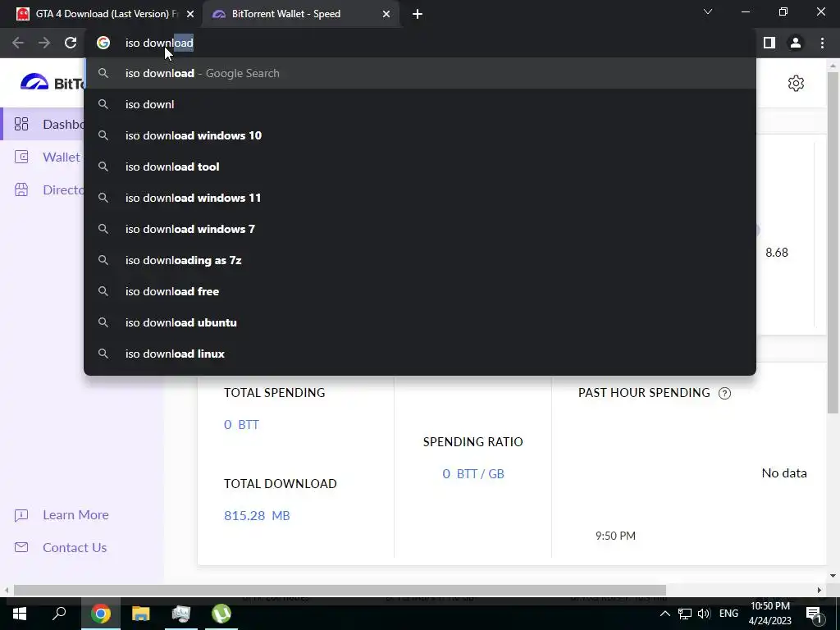840x630 pixels.
Task: Switch to the GTA 4 Download tab
Action: pyautogui.click(x=102, y=14)
